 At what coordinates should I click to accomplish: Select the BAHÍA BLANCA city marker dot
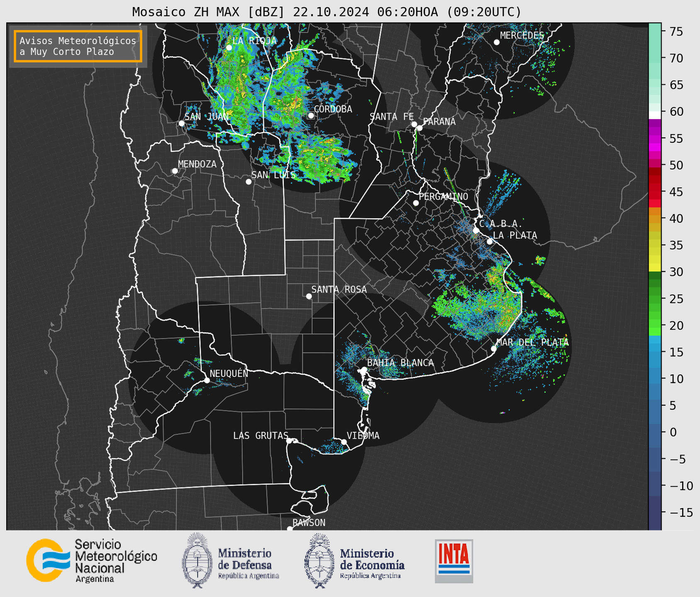pyautogui.click(x=364, y=369)
